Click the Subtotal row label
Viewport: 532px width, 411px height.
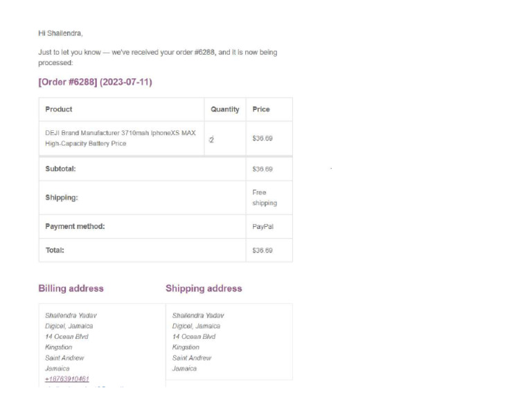click(60, 169)
